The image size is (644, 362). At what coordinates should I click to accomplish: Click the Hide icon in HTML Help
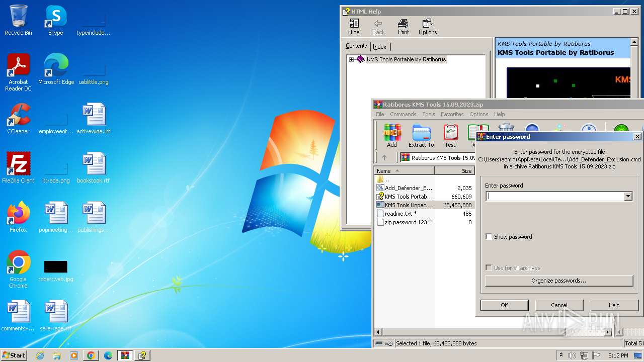[354, 27]
